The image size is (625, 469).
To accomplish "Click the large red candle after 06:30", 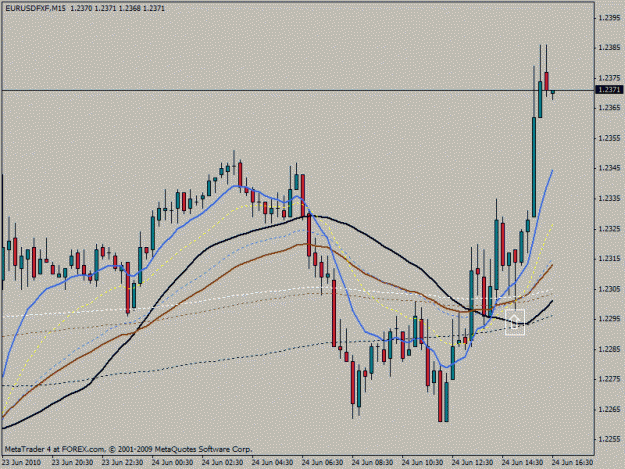I will [334, 313].
